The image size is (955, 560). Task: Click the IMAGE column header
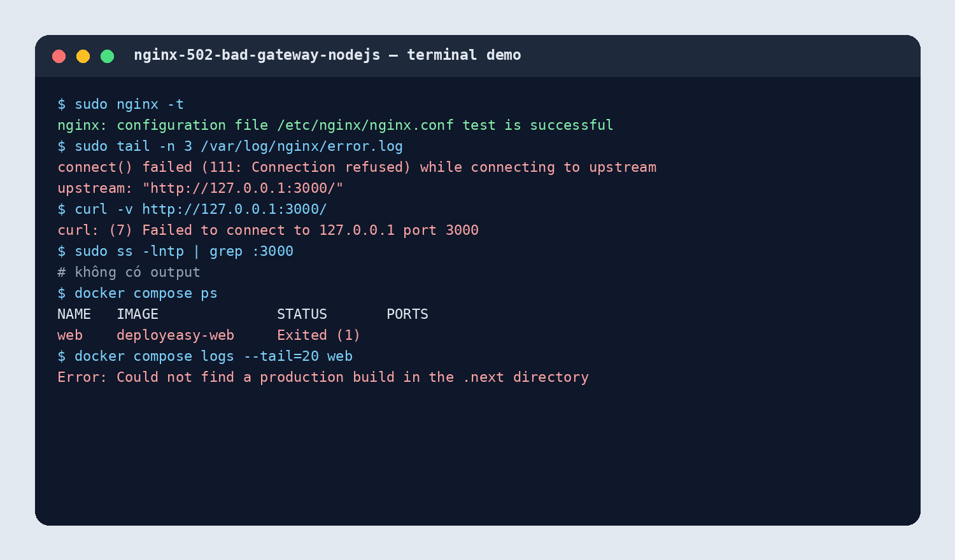pos(138,314)
